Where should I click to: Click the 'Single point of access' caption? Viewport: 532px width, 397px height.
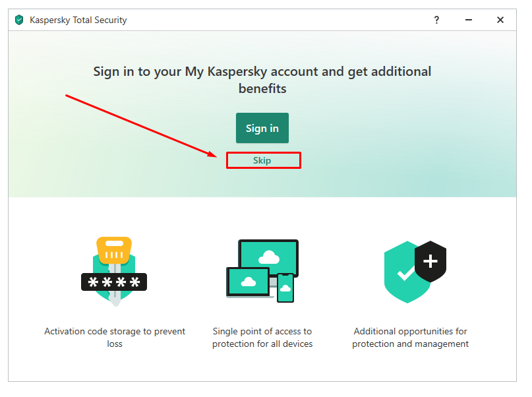point(262,337)
